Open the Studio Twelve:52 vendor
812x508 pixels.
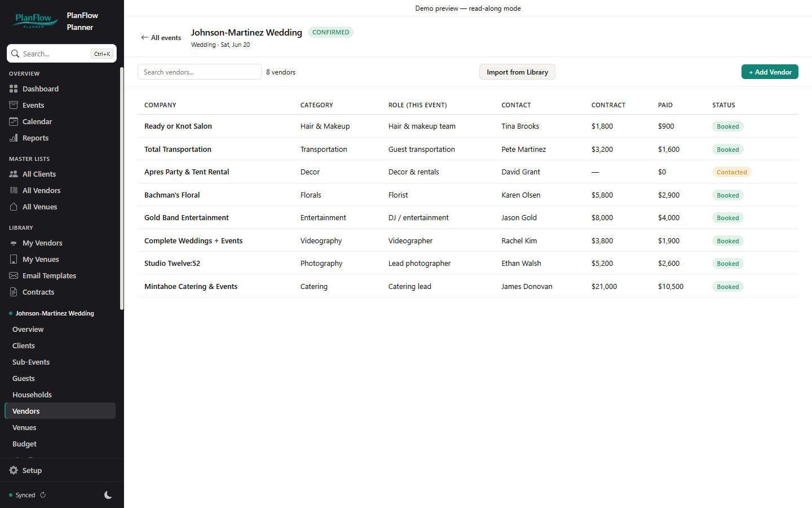172,263
